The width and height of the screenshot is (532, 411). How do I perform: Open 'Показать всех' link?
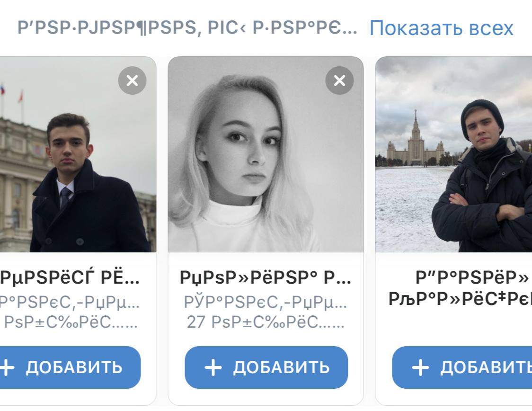coord(442,28)
